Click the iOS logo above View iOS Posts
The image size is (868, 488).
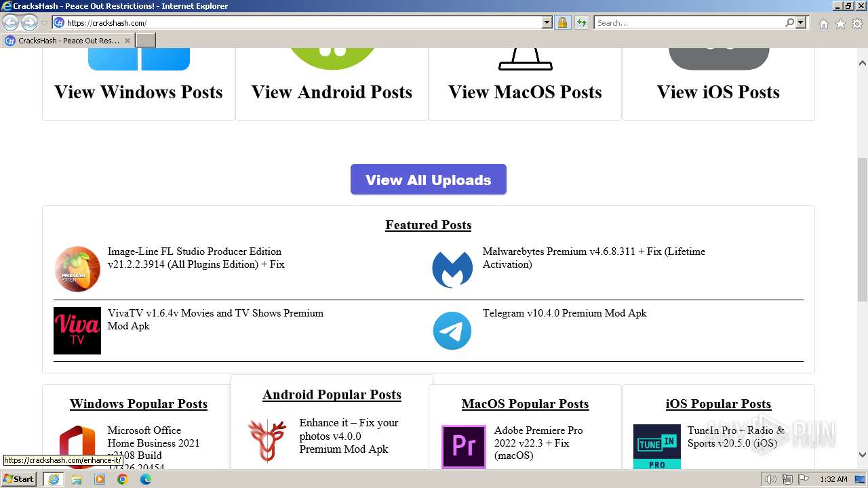pos(719,59)
